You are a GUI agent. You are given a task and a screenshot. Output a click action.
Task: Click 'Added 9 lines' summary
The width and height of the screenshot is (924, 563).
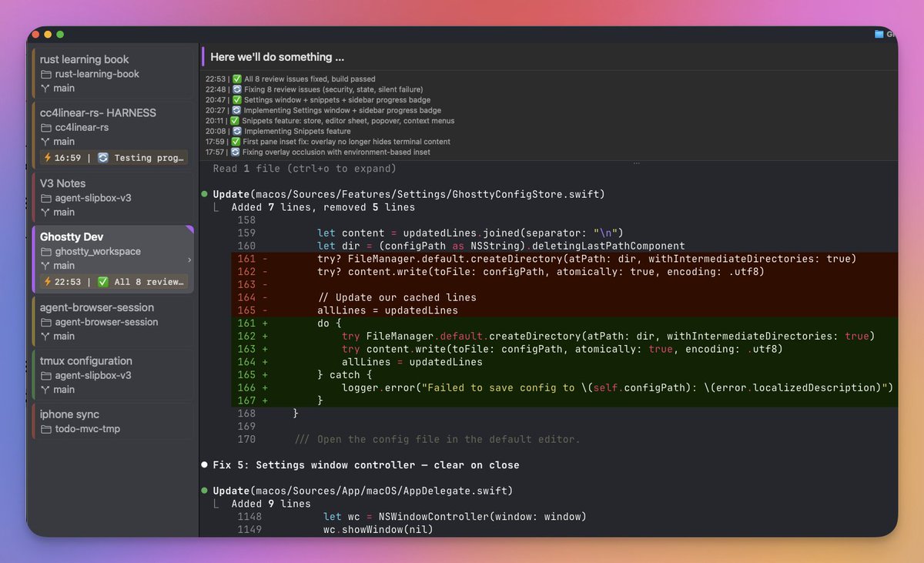coord(271,504)
